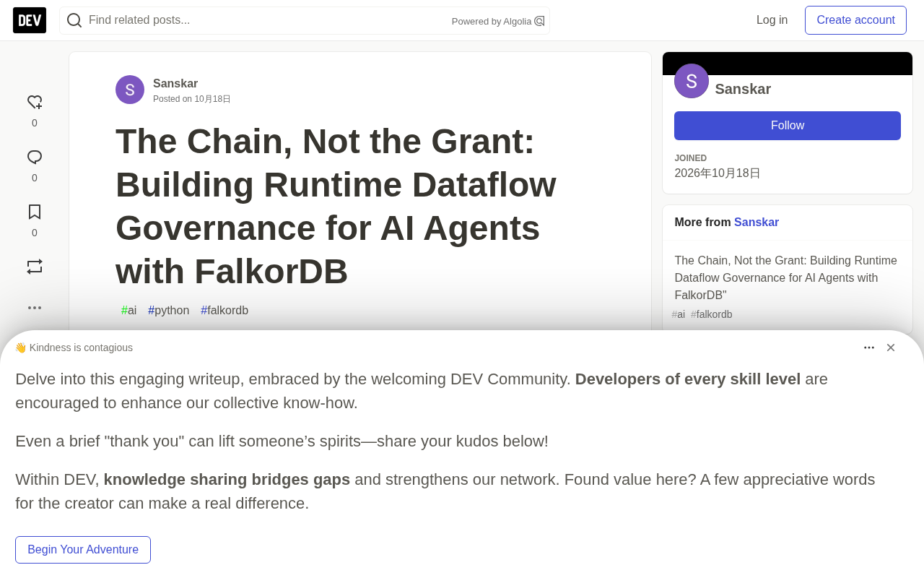Click the heart reaction count 0

tap(35, 123)
